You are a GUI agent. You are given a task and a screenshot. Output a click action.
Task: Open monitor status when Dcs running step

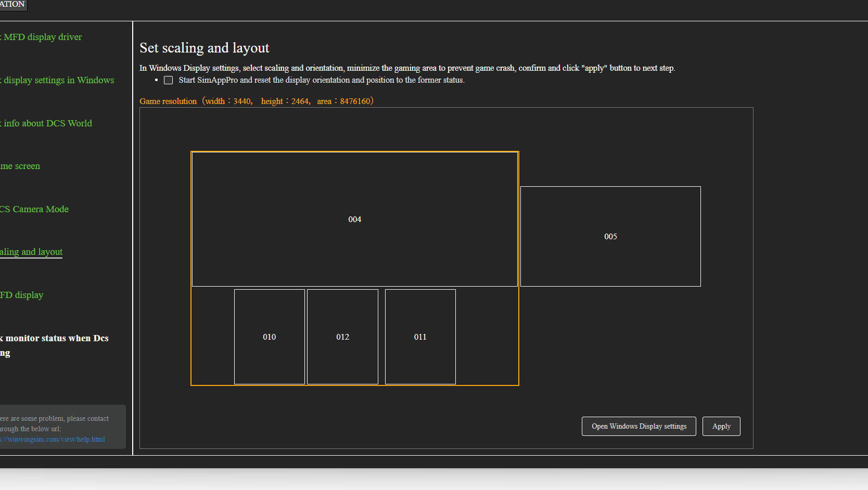pos(54,345)
